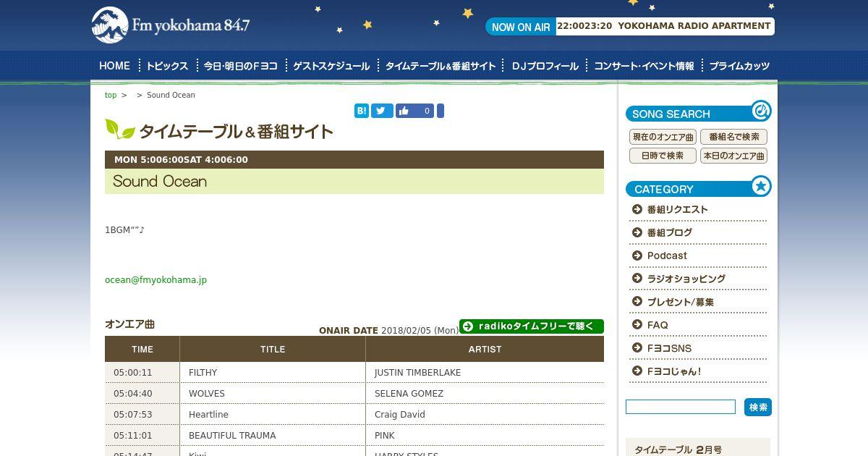Screen dimensions: 868x456
Task: Open 今日・明日のFヨコ menu item
Action: click(240, 66)
